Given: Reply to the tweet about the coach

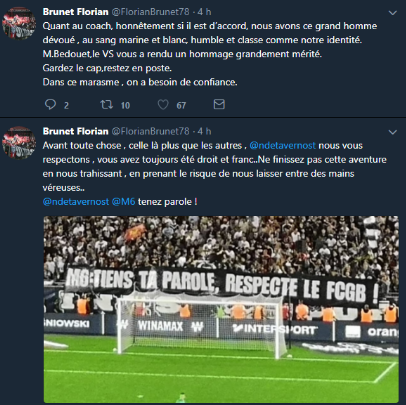Looking at the screenshot, I should 50,105.
